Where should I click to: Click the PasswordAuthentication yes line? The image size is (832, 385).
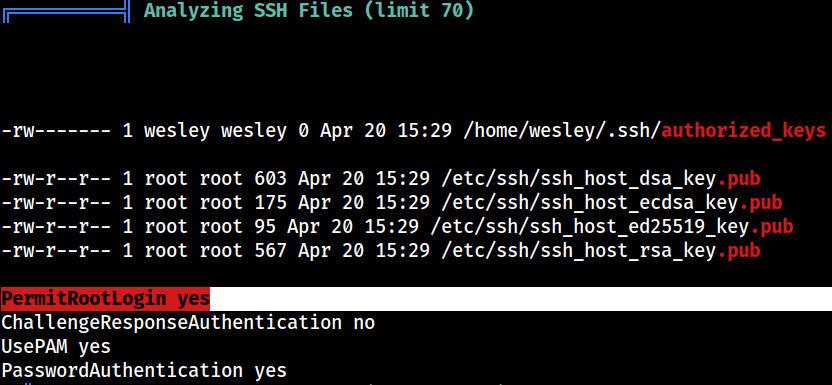pos(144,370)
